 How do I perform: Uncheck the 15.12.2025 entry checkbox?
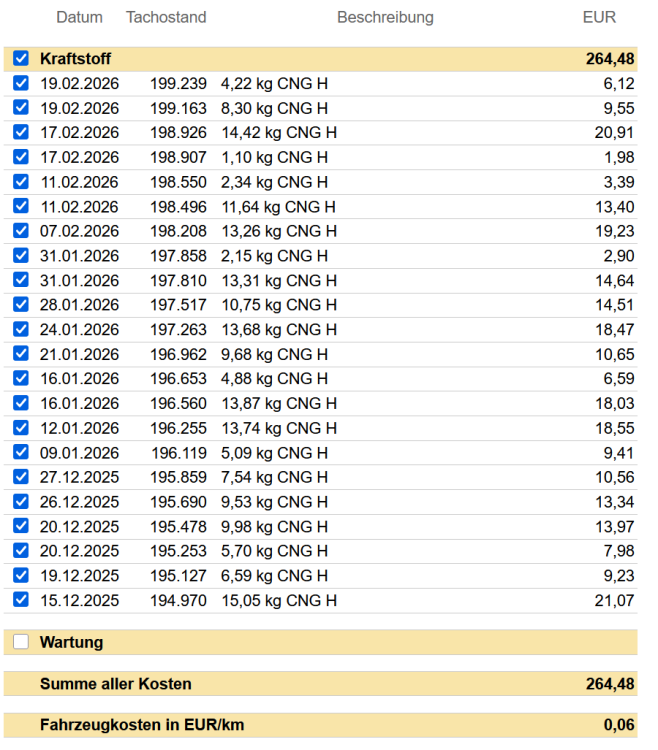[21, 600]
